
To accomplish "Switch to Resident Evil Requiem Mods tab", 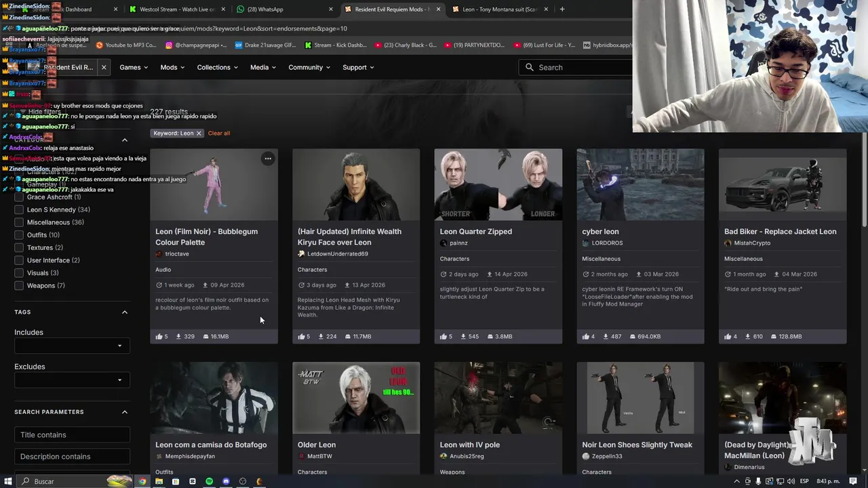I will [x=392, y=9].
